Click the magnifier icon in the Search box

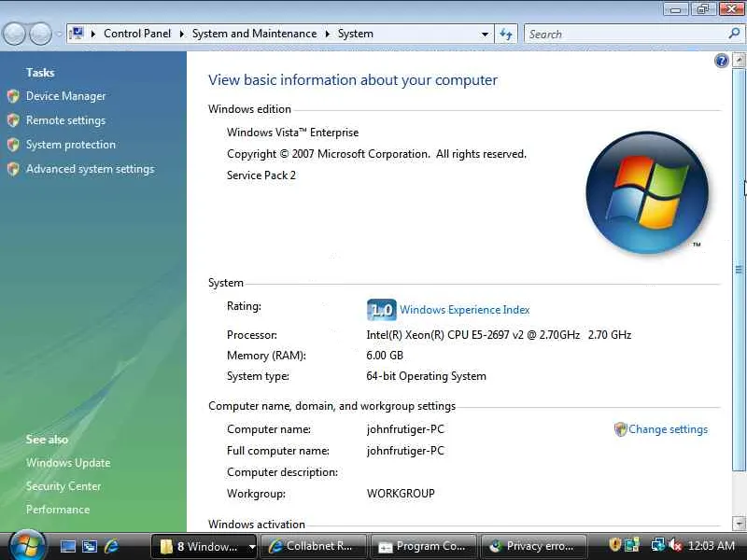point(734,34)
